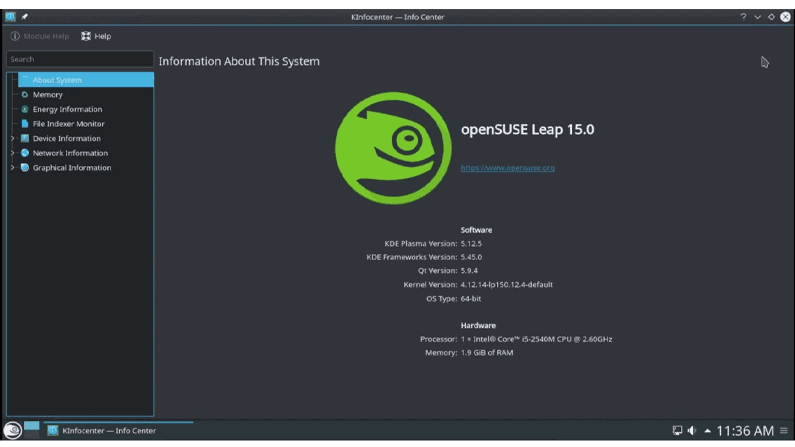
Task: Expand the Device Information tree node
Action: click(13, 138)
